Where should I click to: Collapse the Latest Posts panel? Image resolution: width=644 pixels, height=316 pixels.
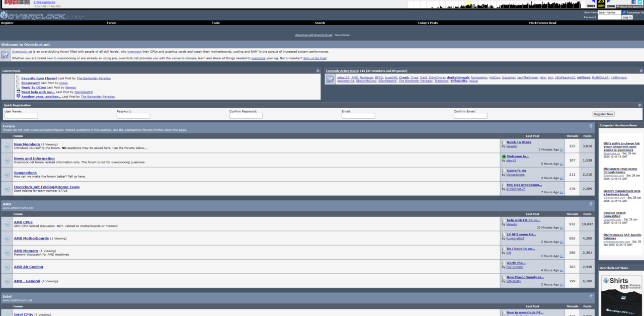318,71
